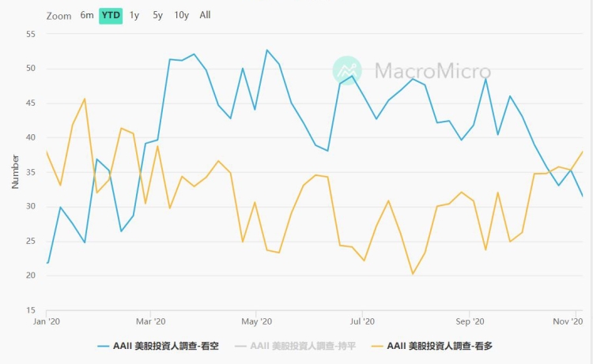Image resolution: width=593 pixels, height=364 pixels.
Task: Switch zoom range to 1y
Action: tap(134, 15)
